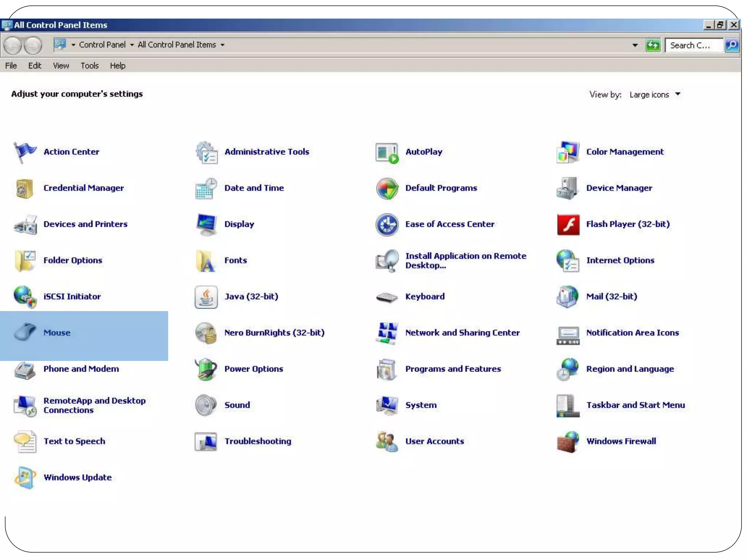747x560 pixels.
Task: Open the Action Center flag icon
Action: (x=25, y=152)
